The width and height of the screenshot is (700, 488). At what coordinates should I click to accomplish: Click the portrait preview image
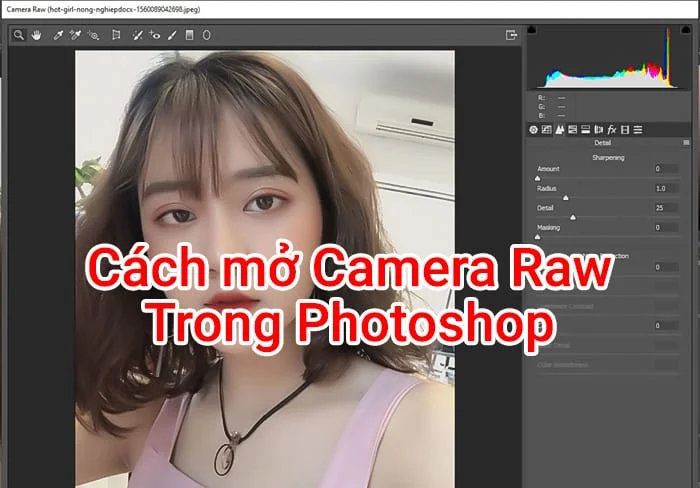(265, 269)
